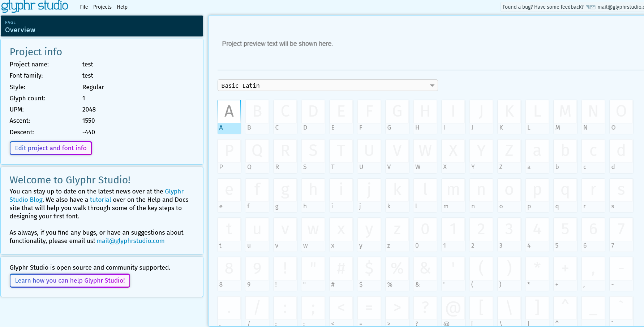Select glyph tile E
This screenshot has width=644, height=327.
click(341, 117)
